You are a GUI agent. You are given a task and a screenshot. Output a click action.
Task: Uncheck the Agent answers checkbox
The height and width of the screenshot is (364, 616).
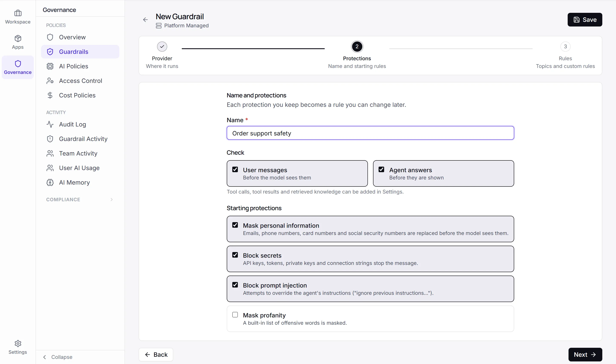tap(381, 169)
